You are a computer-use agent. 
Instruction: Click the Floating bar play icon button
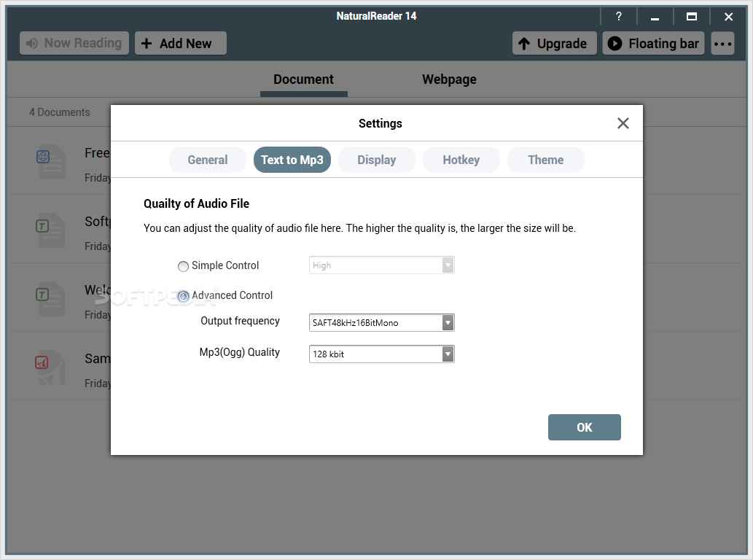coord(653,44)
